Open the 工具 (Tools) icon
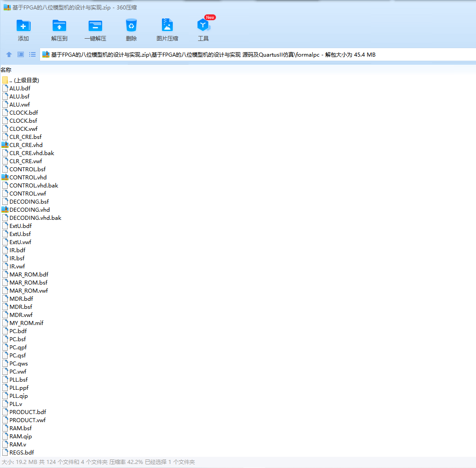This screenshot has width=476, height=468. [x=203, y=25]
